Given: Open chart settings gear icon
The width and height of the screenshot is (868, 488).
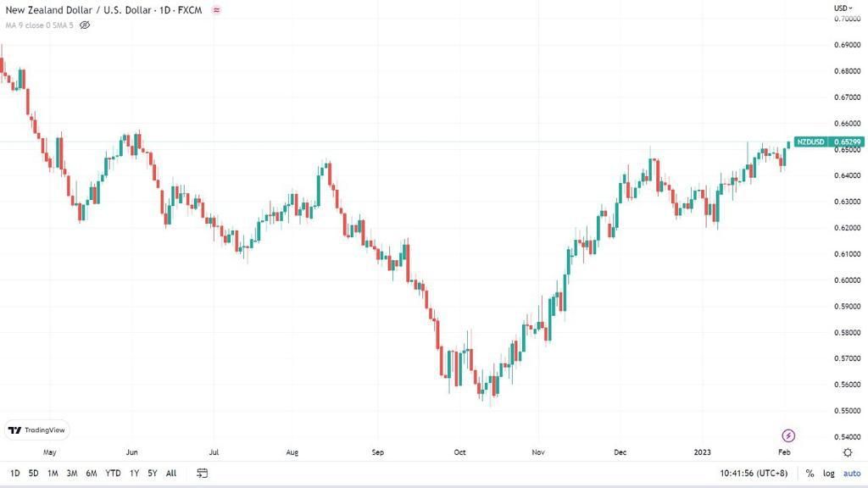Looking at the screenshot, I should coord(848,452).
